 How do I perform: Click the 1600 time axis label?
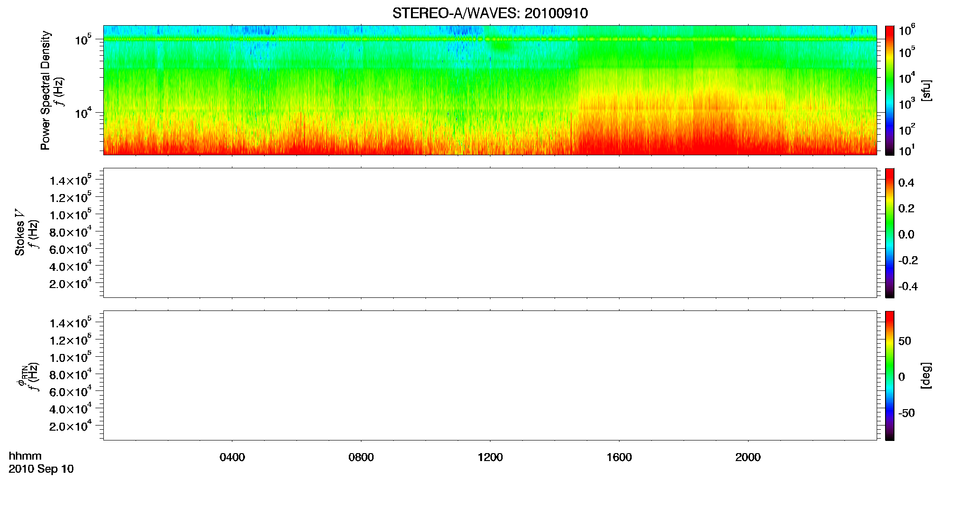click(619, 457)
